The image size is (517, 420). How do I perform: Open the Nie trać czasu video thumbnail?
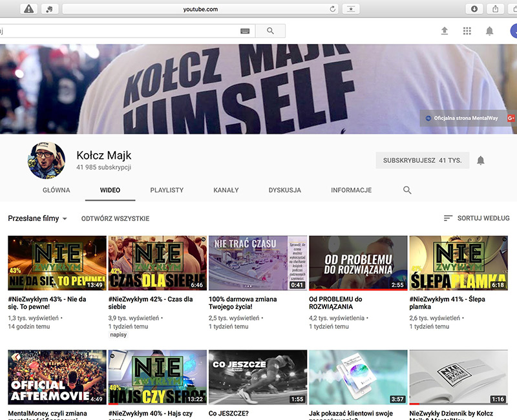coord(258,263)
